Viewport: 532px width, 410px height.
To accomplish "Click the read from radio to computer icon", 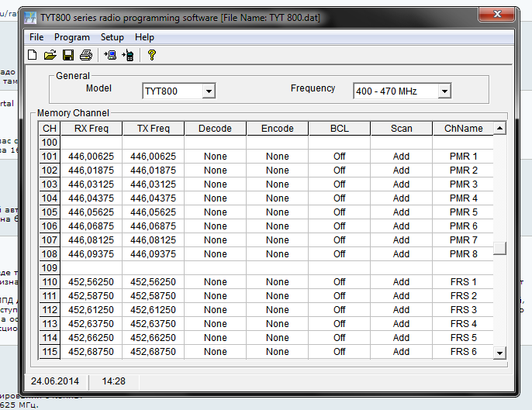I will point(110,55).
